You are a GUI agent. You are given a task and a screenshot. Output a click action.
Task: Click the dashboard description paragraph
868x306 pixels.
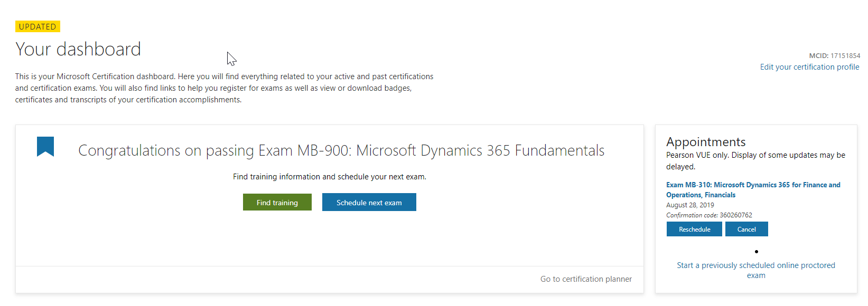pyautogui.click(x=225, y=88)
